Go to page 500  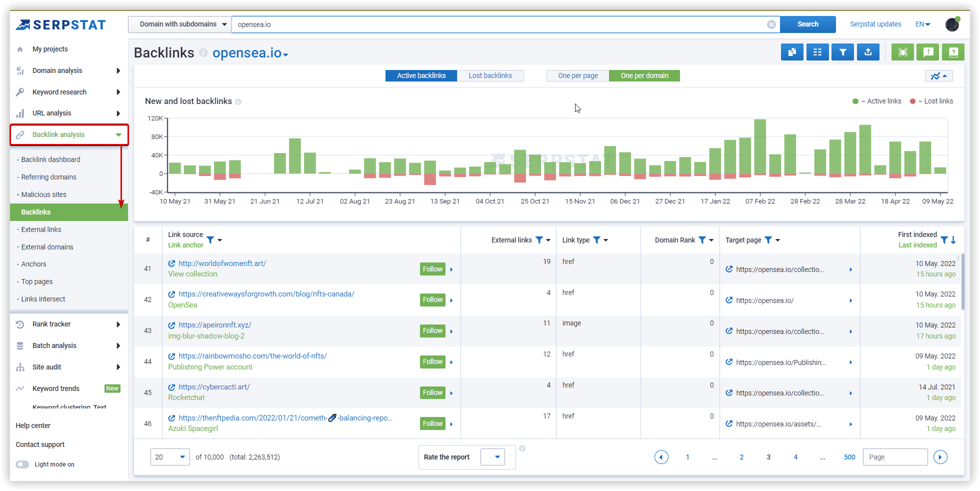coord(849,457)
